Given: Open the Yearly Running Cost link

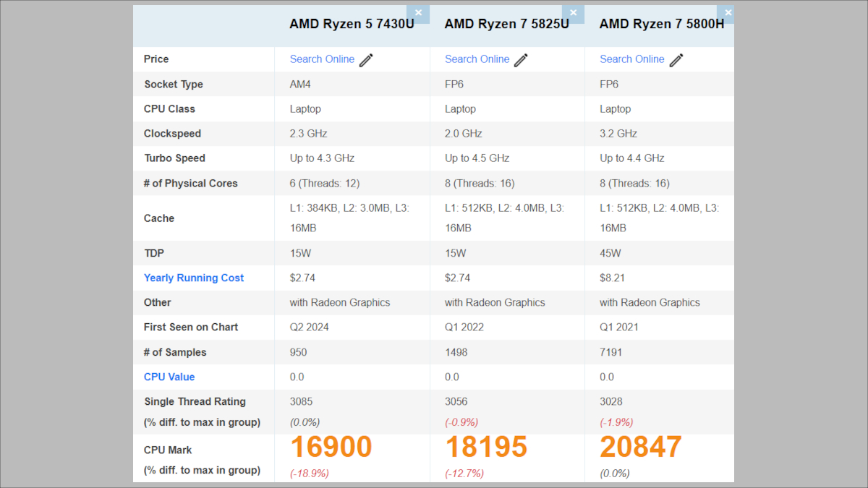Looking at the screenshot, I should [x=194, y=278].
